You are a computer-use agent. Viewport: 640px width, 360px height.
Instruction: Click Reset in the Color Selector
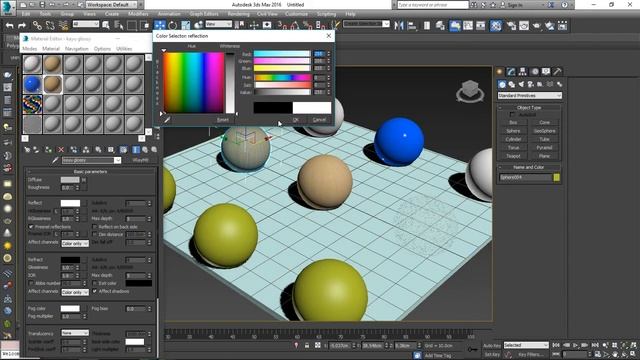point(223,120)
